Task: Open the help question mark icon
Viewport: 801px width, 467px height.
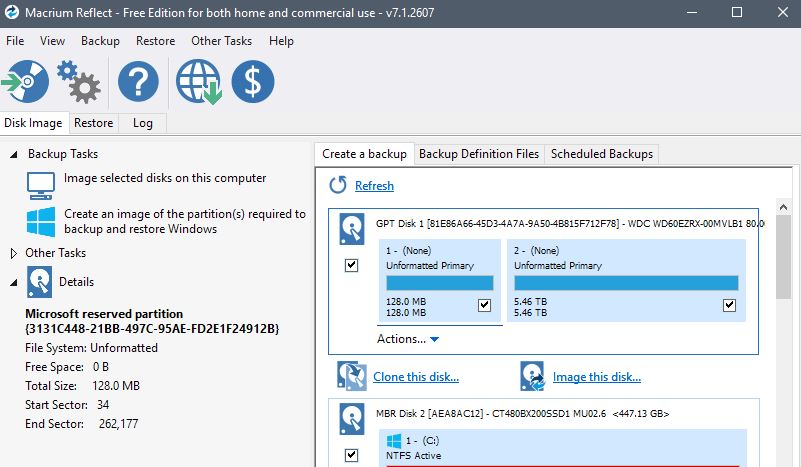Action: (138, 82)
